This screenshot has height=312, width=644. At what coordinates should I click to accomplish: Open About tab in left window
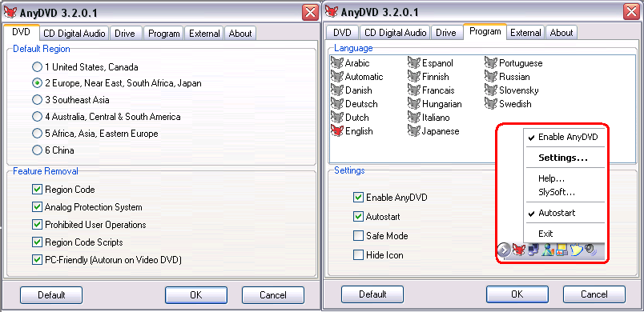(x=240, y=34)
